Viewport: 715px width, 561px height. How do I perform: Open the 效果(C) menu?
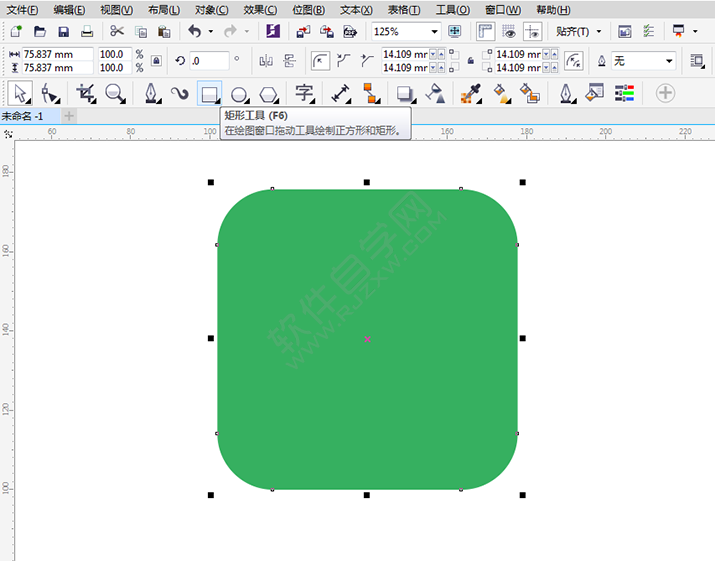pos(260,10)
